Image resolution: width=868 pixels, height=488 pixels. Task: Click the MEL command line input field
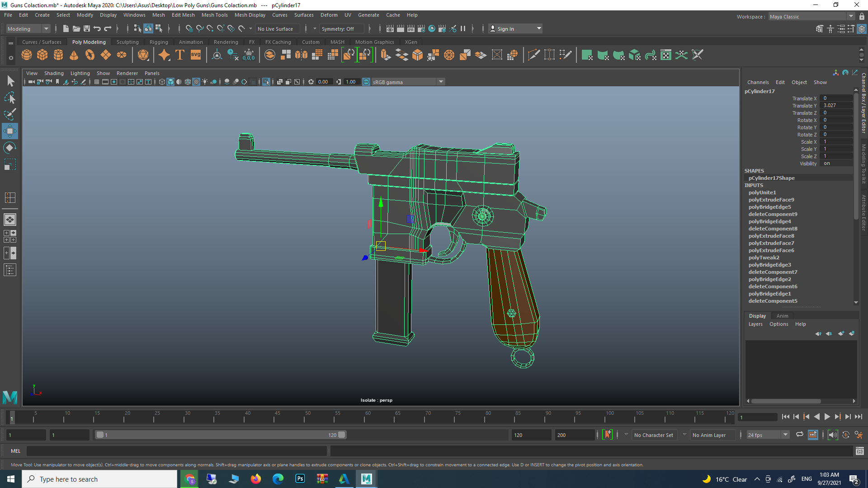pos(181,451)
